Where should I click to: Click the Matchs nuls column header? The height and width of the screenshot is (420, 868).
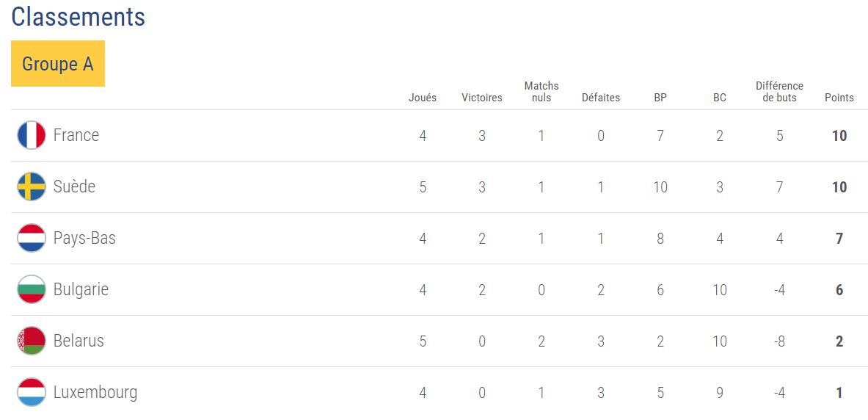(x=541, y=92)
